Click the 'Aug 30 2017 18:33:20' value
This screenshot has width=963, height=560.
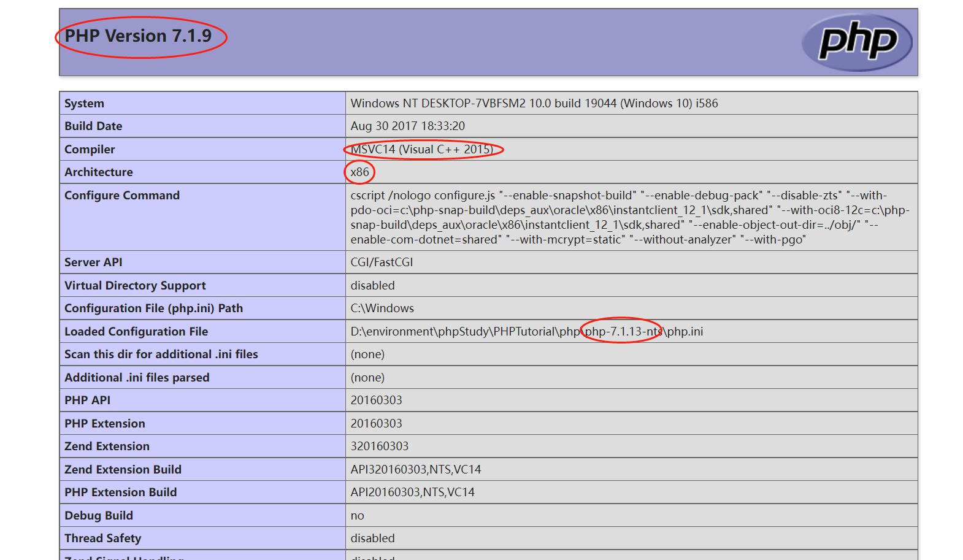tap(408, 126)
